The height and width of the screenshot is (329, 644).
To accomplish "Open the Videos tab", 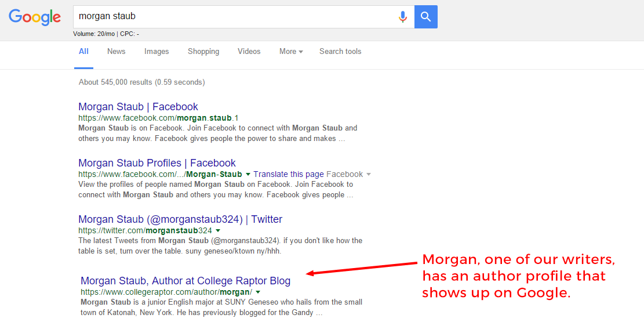I will (x=249, y=52).
